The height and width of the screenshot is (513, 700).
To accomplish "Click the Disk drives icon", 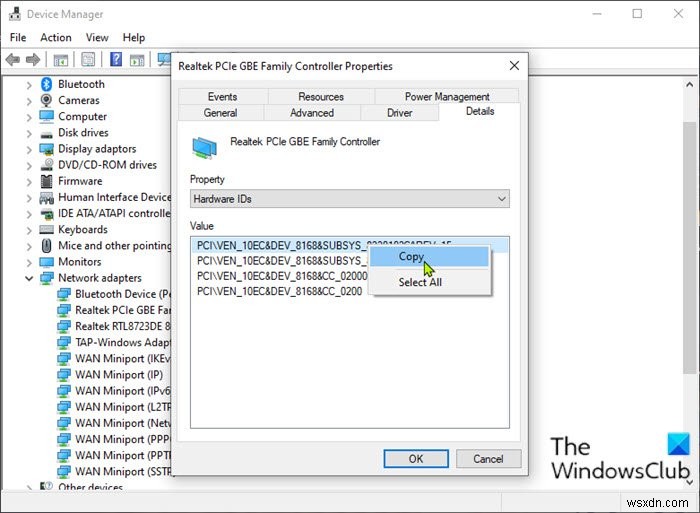I will click(x=46, y=133).
